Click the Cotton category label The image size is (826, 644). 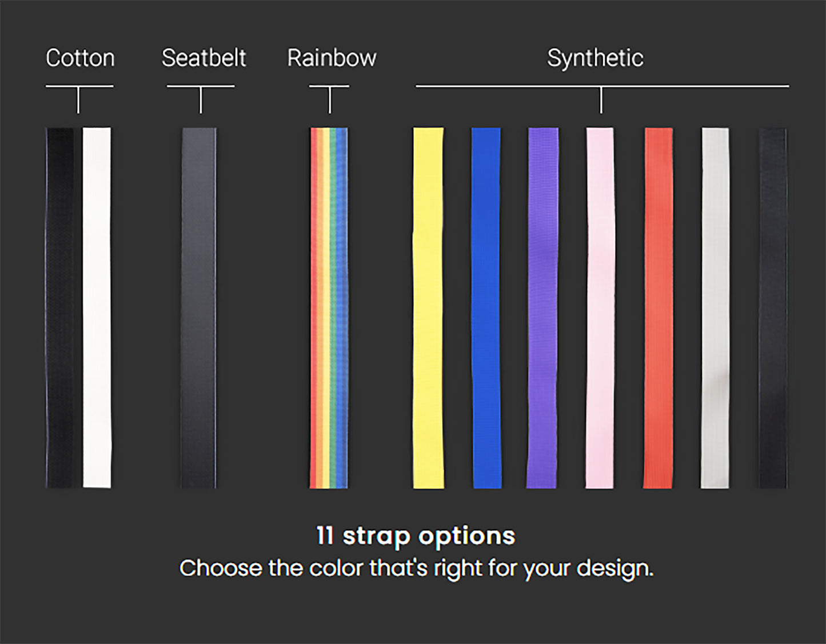point(80,58)
